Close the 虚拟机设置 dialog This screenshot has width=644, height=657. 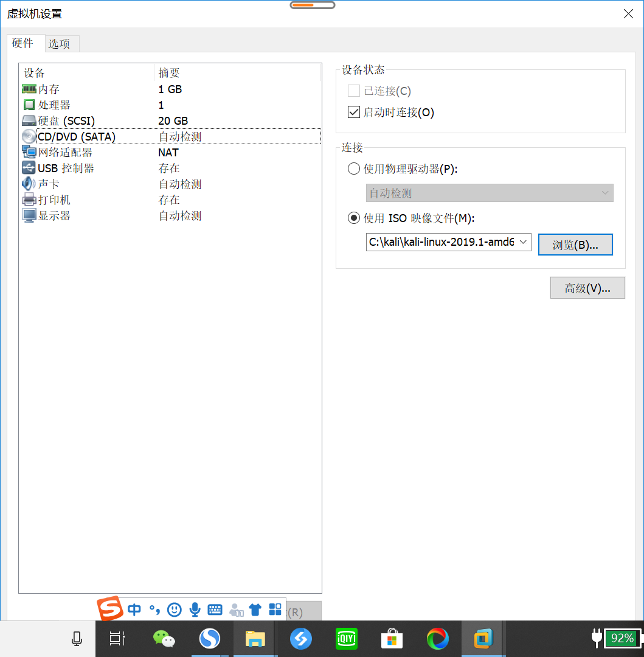tap(628, 14)
